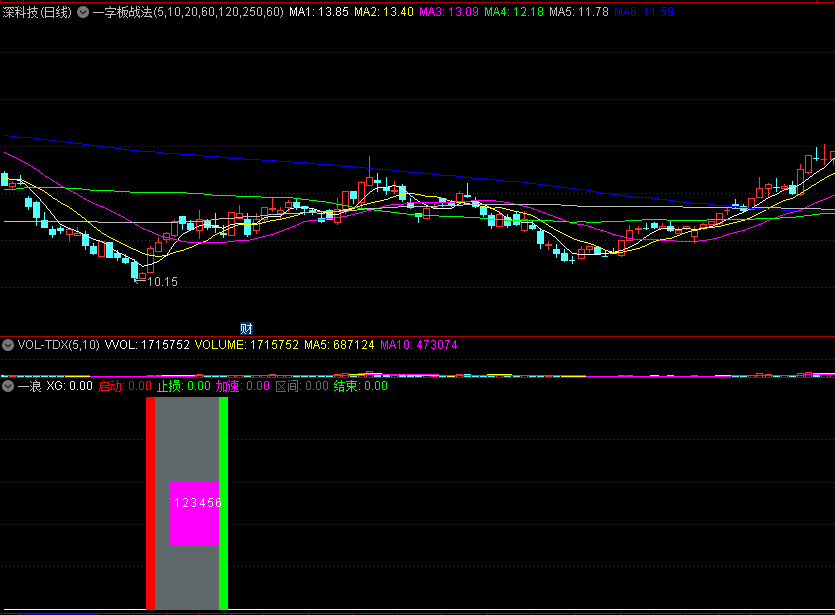Select the magenta MA3: 13.09 label
Screen dimensions: 835x615
tap(449, 12)
